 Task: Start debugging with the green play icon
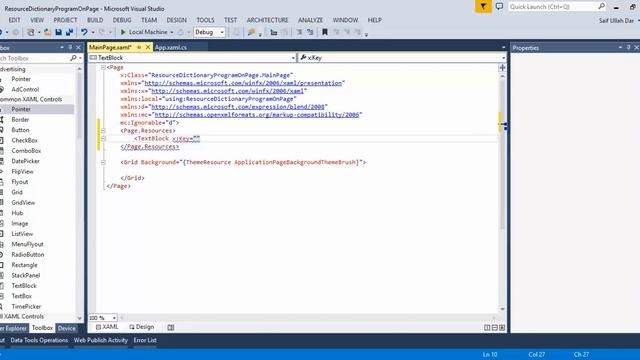pos(122,32)
